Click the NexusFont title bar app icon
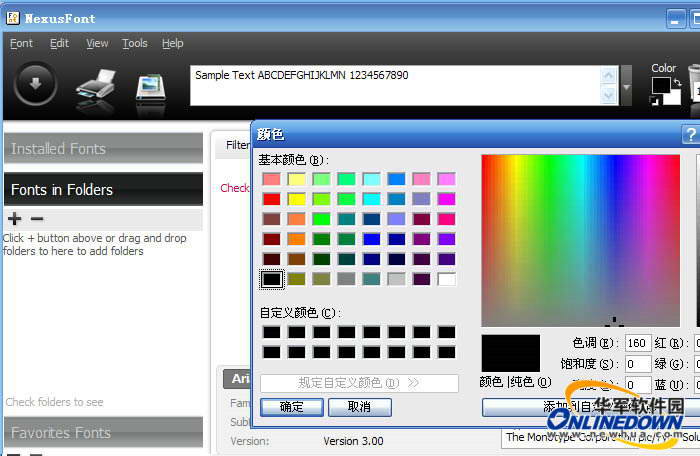 (x=12, y=18)
